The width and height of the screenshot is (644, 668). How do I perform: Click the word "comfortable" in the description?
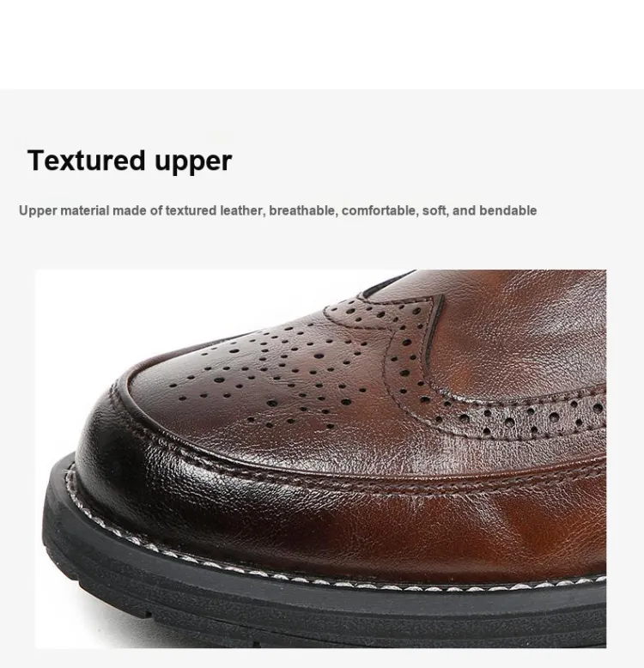[x=380, y=210]
